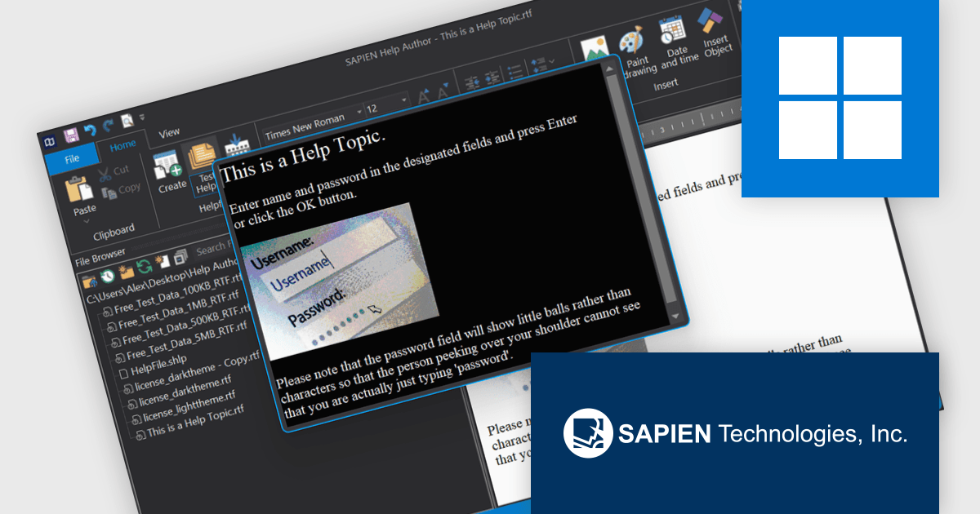Click the new file icon in File Browser
This screenshot has width=980, height=514.
(x=163, y=261)
